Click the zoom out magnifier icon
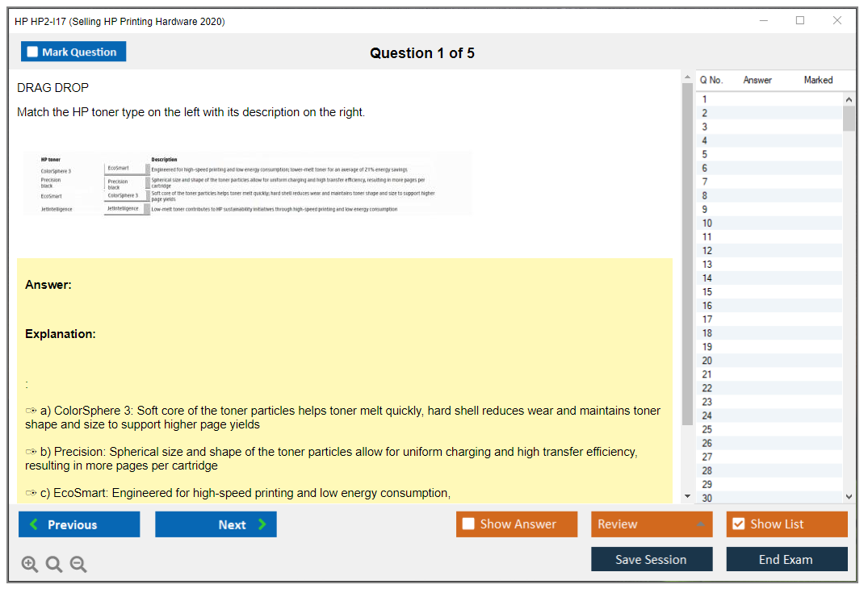The height and width of the screenshot is (593, 868). tap(78, 565)
